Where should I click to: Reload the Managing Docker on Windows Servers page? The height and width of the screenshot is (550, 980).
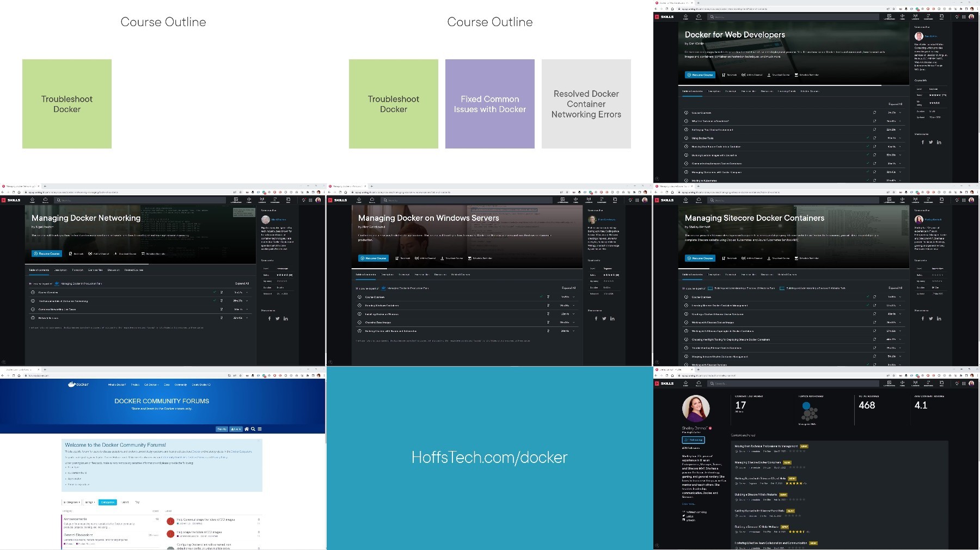click(x=340, y=192)
